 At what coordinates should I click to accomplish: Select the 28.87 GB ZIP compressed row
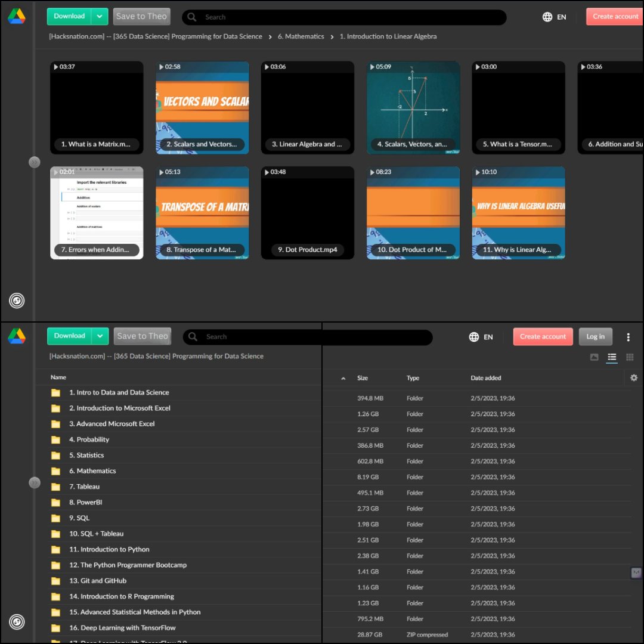[x=476, y=635]
